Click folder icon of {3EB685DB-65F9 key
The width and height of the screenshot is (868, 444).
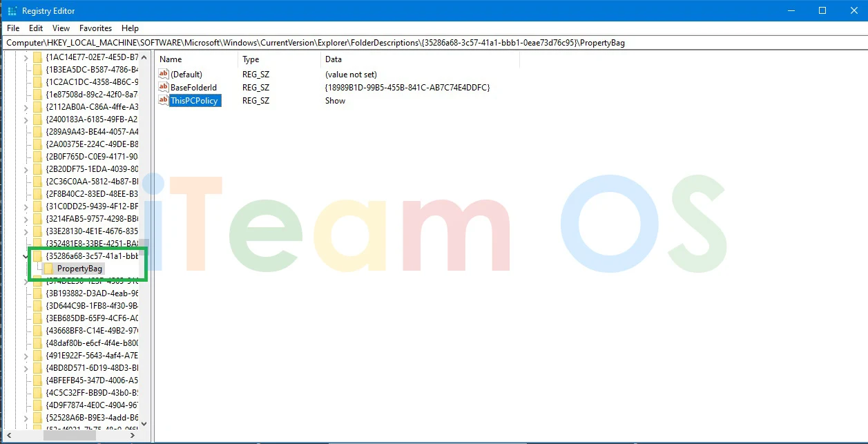tap(38, 318)
